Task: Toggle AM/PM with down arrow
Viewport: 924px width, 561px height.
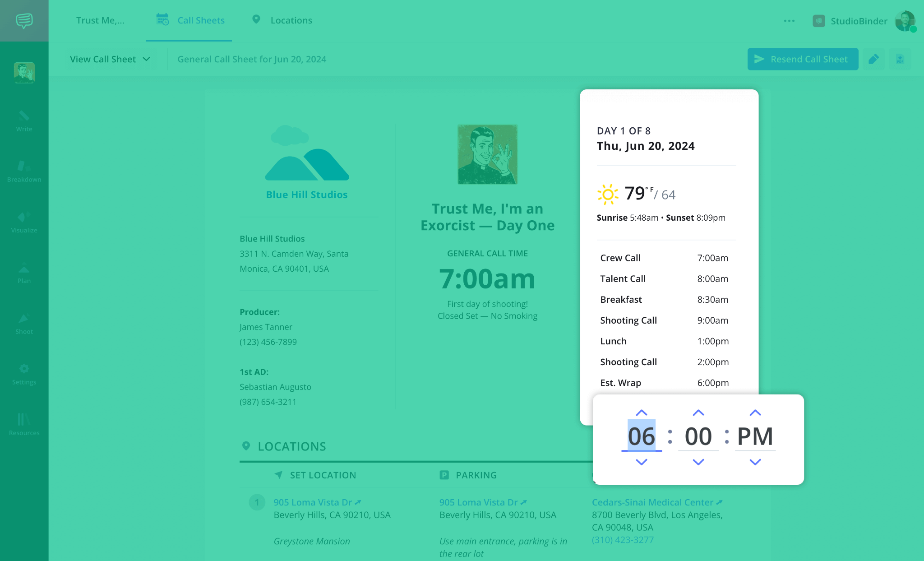Action: click(755, 462)
